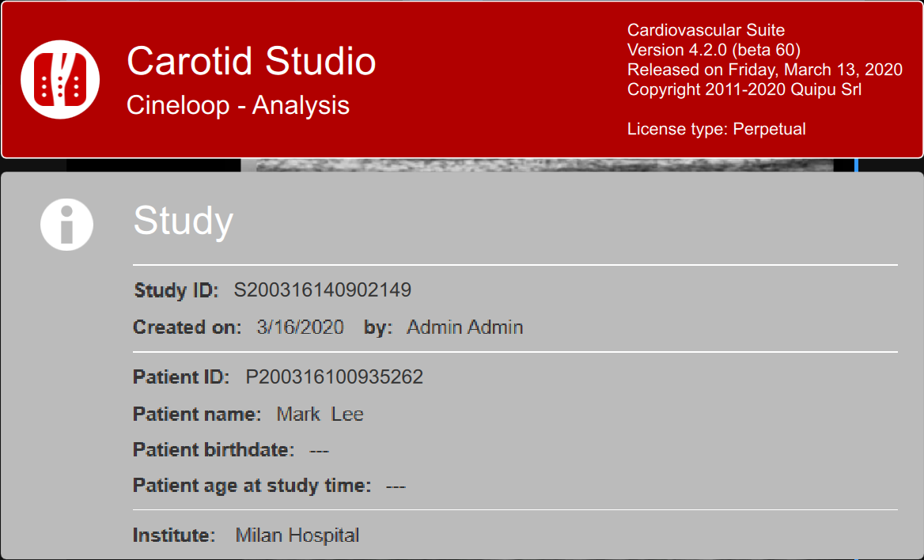
Task: Select the Study ID value S200316140902149
Action: [x=322, y=290]
